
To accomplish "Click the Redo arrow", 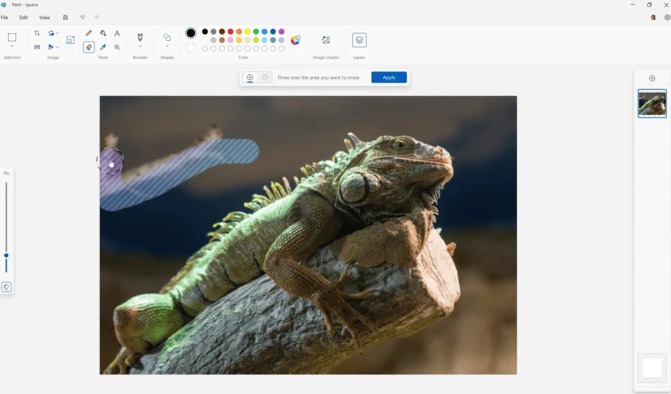I will [x=96, y=18].
